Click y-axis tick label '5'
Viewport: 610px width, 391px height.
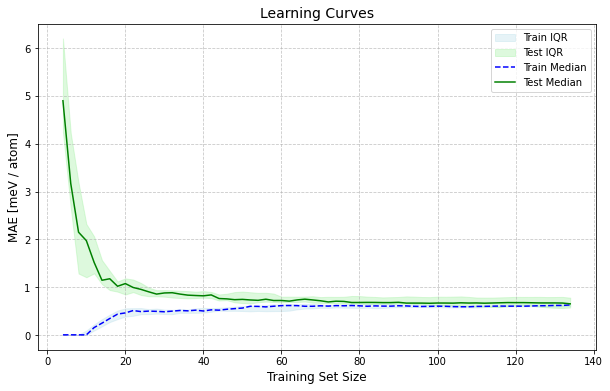(x=28, y=96)
